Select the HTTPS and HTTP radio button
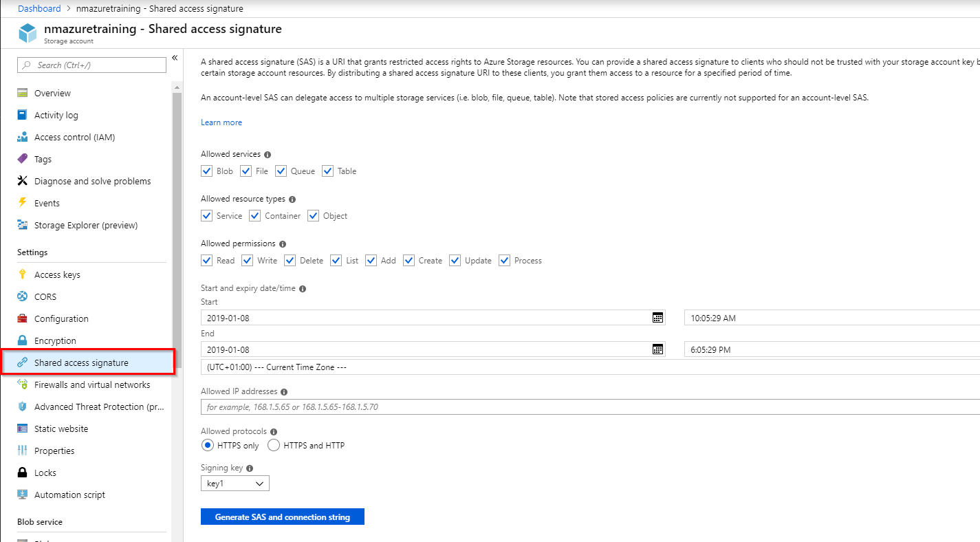980x542 pixels. pyautogui.click(x=274, y=446)
